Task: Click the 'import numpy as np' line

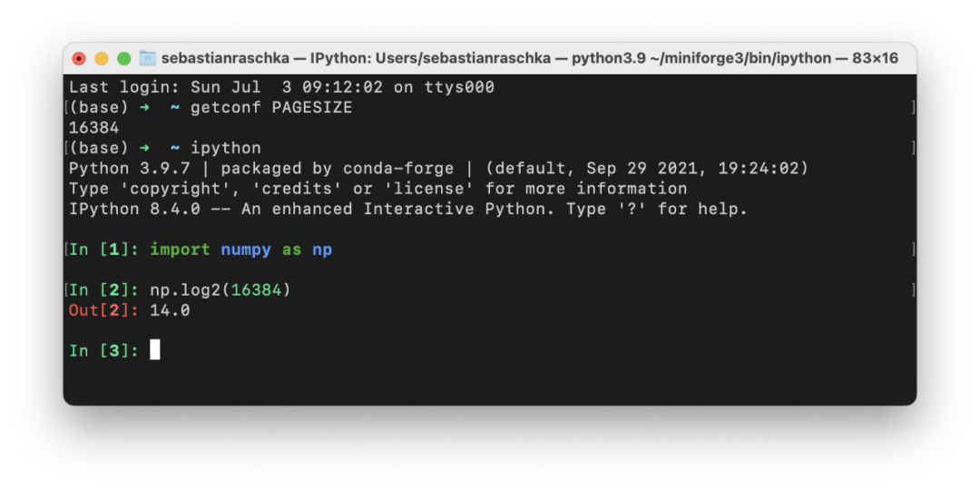Action: tap(240, 249)
